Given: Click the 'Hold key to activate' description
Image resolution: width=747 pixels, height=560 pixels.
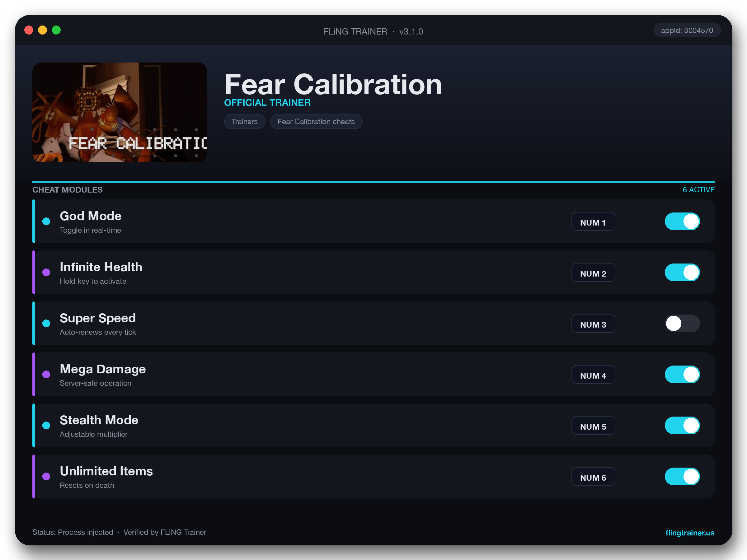Looking at the screenshot, I should click(93, 281).
